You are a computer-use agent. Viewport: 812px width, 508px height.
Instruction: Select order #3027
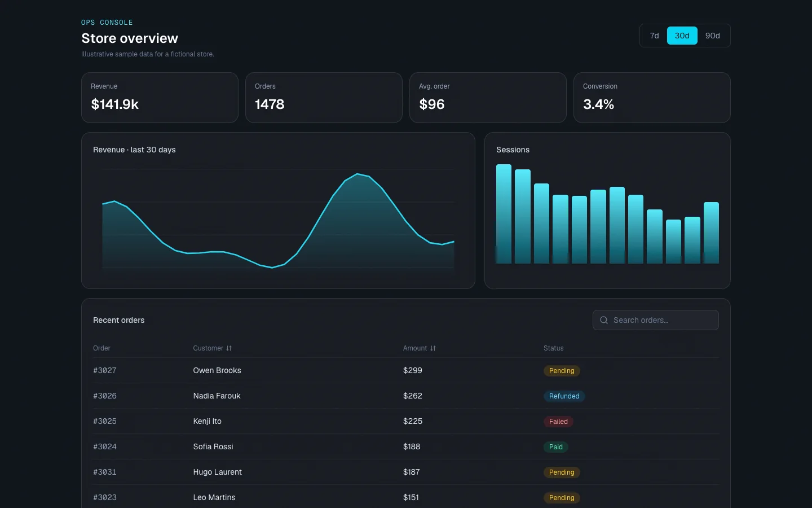(105, 370)
